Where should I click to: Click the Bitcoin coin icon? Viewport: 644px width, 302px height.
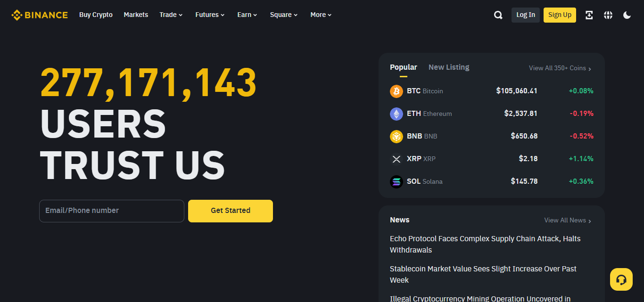click(x=396, y=91)
